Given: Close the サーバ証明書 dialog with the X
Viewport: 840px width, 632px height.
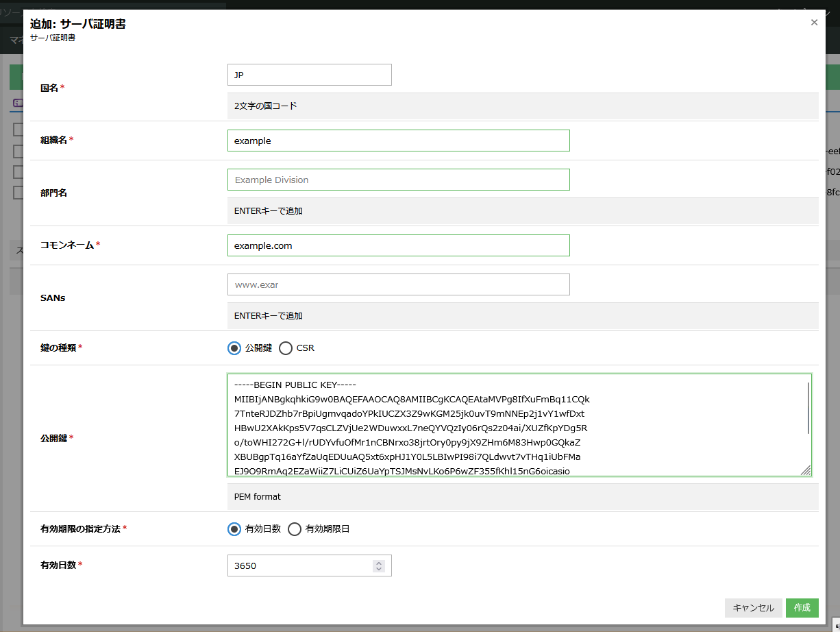Looking at the screenshot, I should click(x=814, y=23).
